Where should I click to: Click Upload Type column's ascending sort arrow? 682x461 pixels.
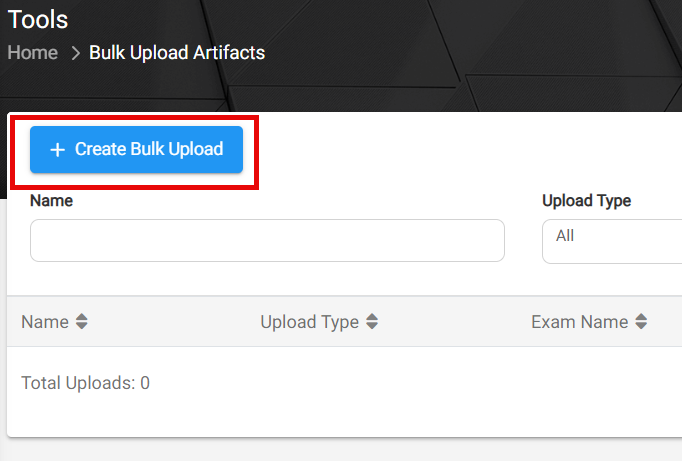(372, 317)
